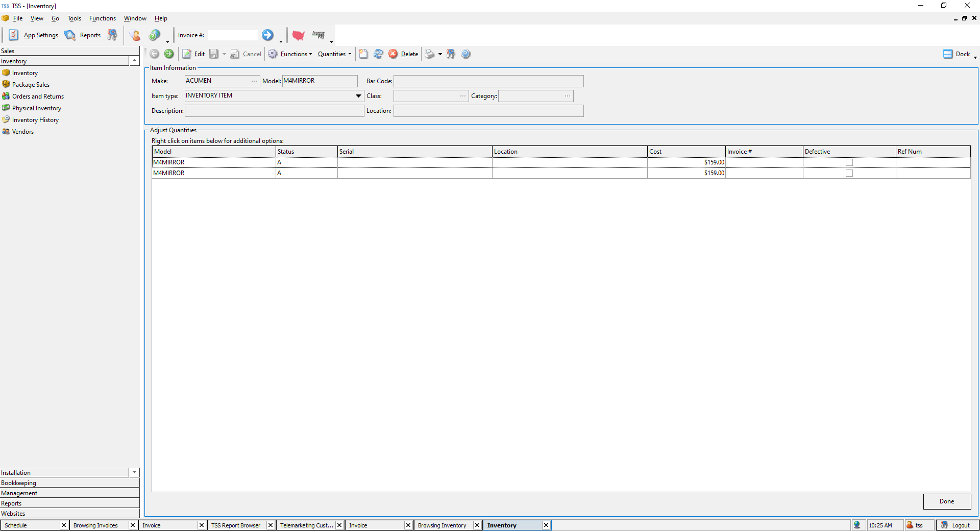Viewport: 980px width, 531px height.
Task: Open the Help menu
Action: click(161, 18)
